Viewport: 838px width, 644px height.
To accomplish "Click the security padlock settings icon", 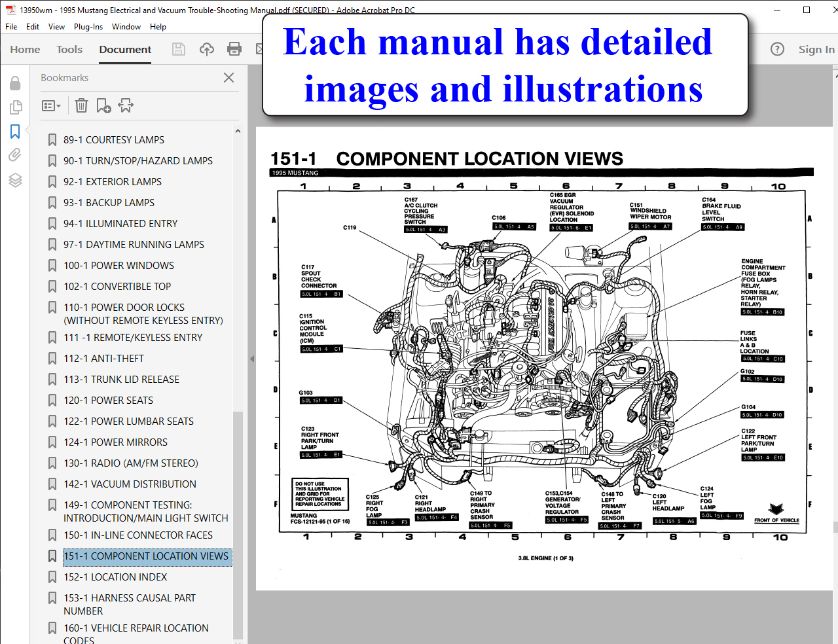I will [x=15, y=83].
